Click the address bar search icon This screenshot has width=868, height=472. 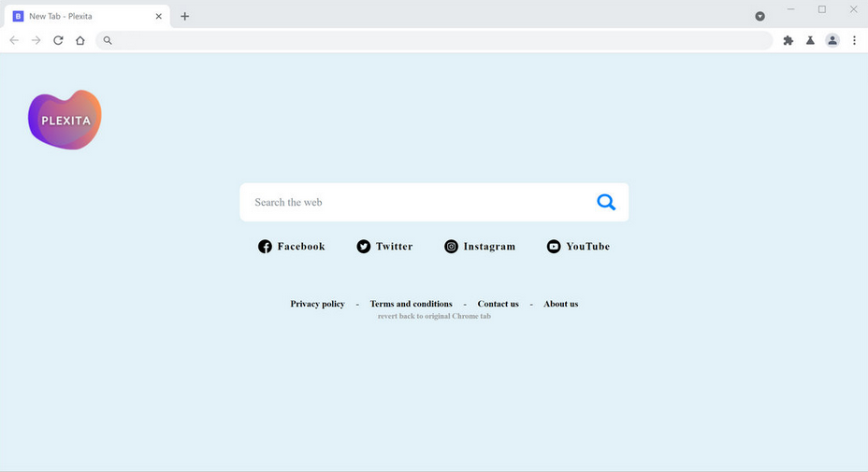(x=108, y=40)
